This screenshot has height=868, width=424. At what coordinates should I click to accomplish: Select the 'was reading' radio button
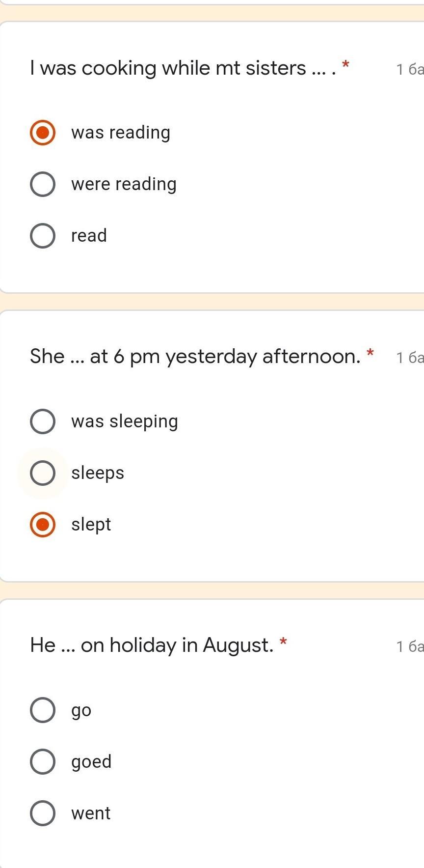[x=43, y=133]
